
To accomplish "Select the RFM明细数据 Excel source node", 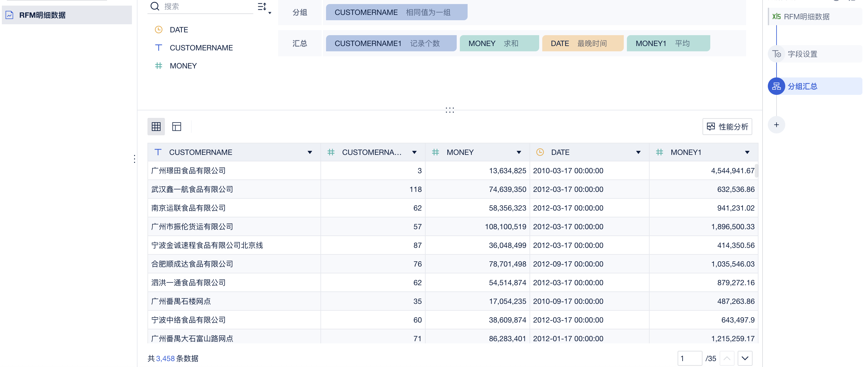I will point(806,16).
